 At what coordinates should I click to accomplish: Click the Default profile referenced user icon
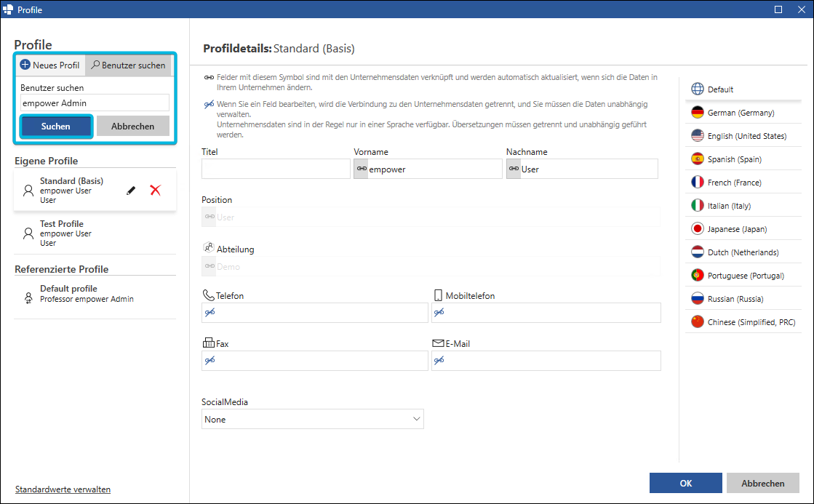[28, 297]
